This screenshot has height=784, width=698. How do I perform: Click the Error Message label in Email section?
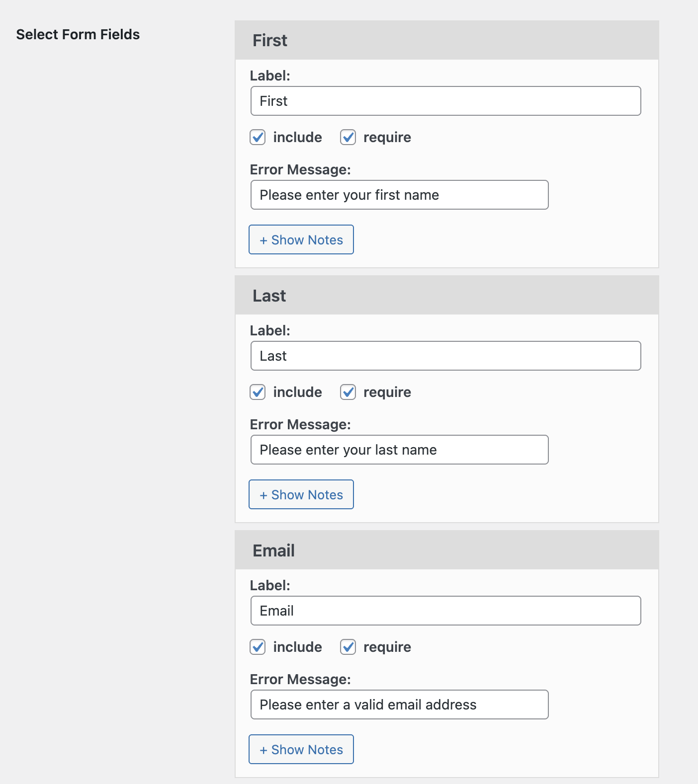tap(300, 679)
